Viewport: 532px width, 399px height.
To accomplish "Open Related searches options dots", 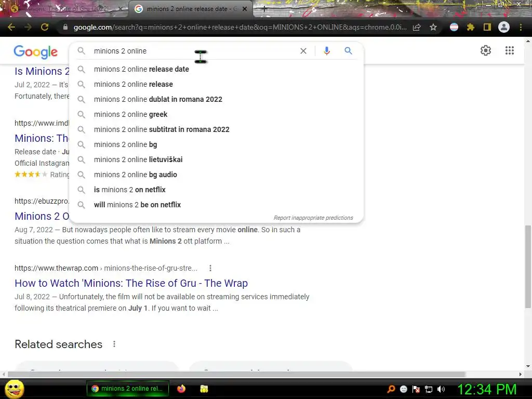I will (114, 344).
